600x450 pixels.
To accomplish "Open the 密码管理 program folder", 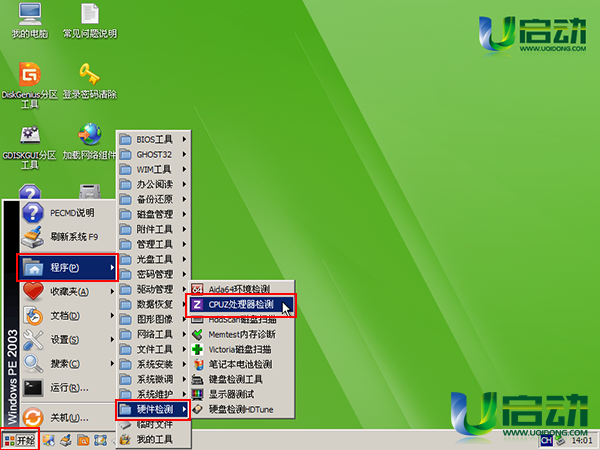I will coord(153,274).
